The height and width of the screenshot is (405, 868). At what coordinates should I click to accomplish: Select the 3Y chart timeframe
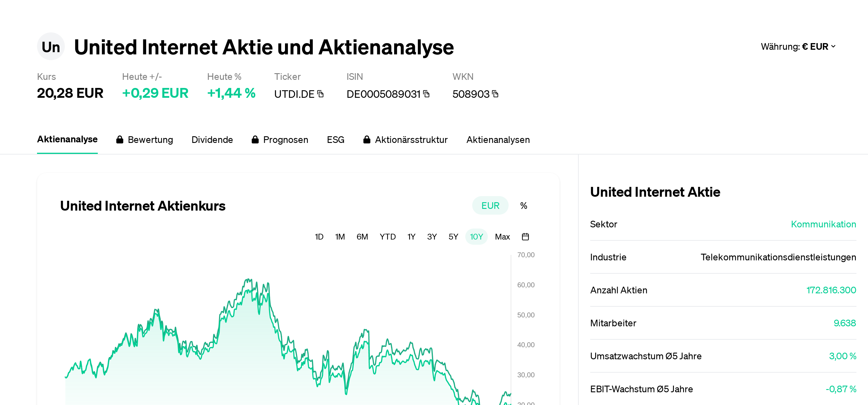(432, 237)
